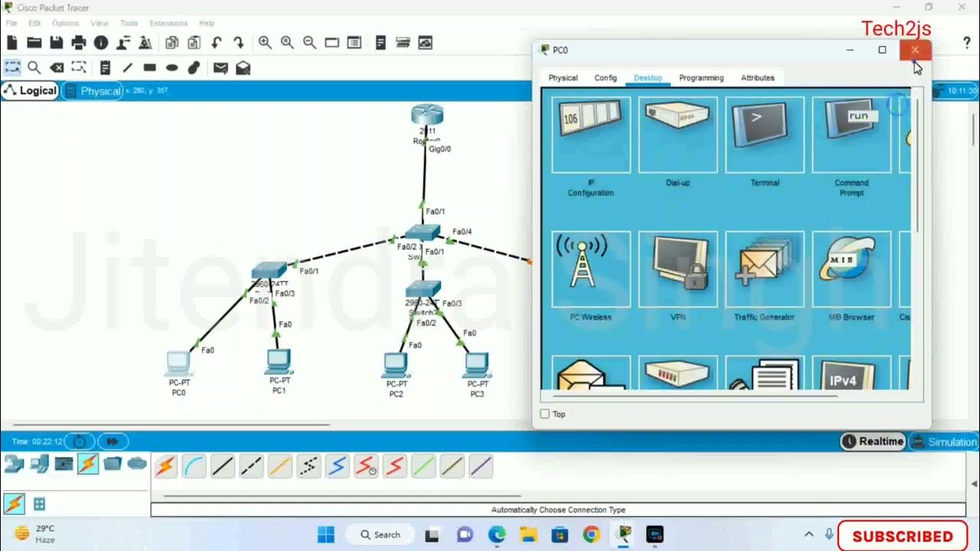Open Windows Start menu
980x551 pixels.
[x=326, y=535]
